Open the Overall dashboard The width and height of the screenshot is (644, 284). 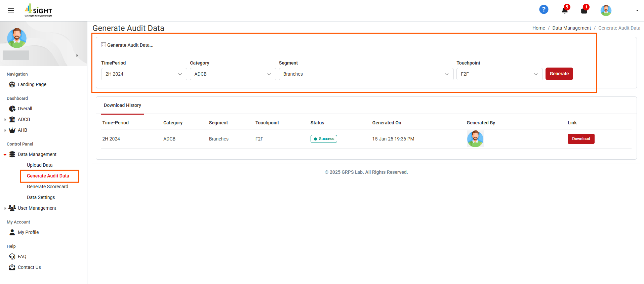point(25,109)
